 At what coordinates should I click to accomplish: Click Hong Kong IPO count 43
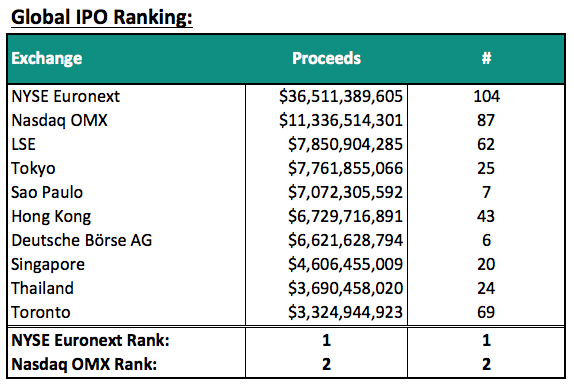[x=486, y=216]
